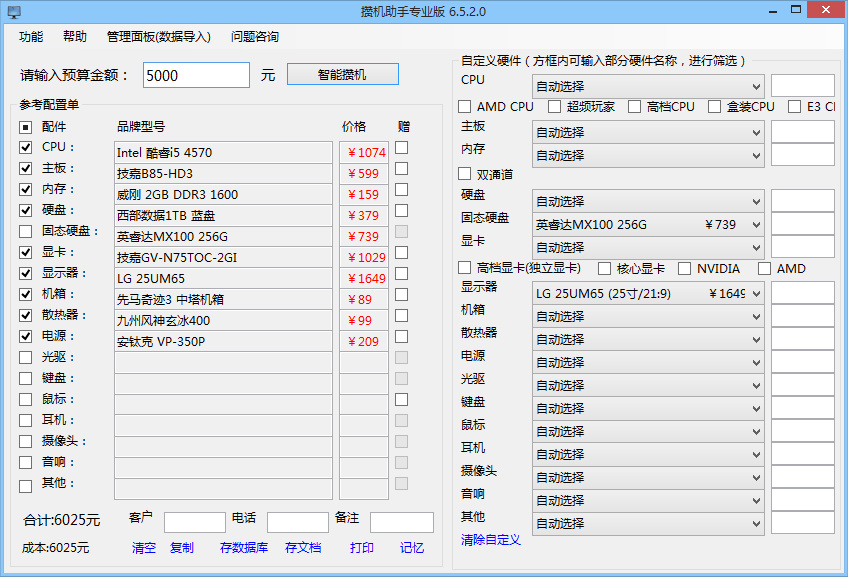This screenshot has height=577, width=848.
Task: Enable the 双通道 memory checkbox
Action: tap(465, 174)
